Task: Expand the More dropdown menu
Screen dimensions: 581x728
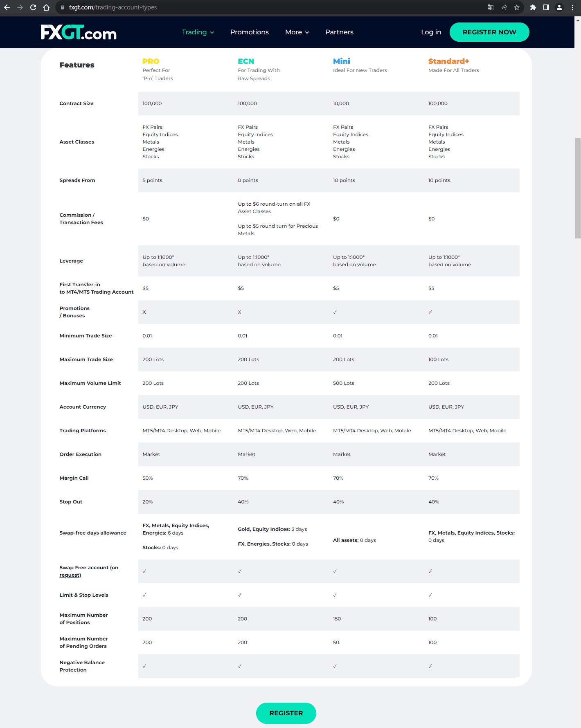Action: point(297,32)
